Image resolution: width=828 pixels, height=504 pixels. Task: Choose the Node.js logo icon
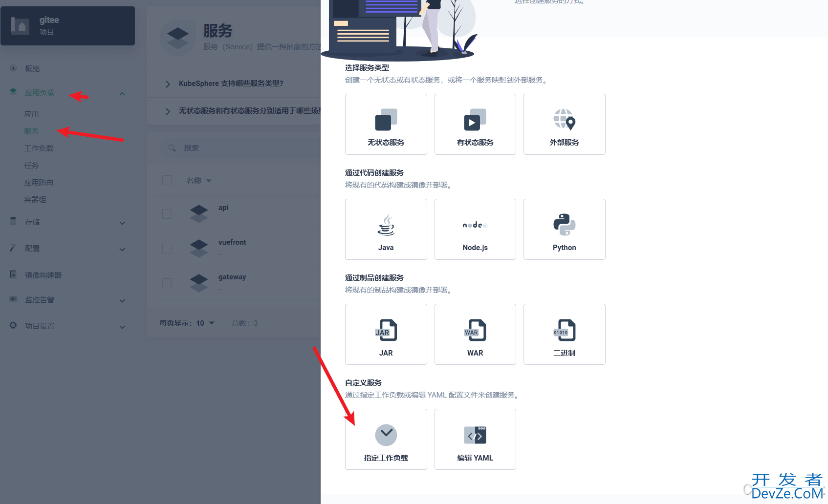(x=475, y=225)
